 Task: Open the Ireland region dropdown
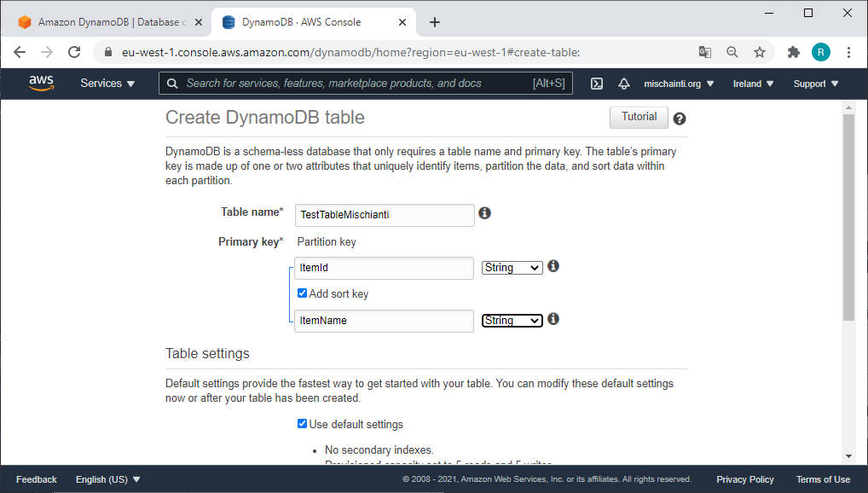(753, 84)
